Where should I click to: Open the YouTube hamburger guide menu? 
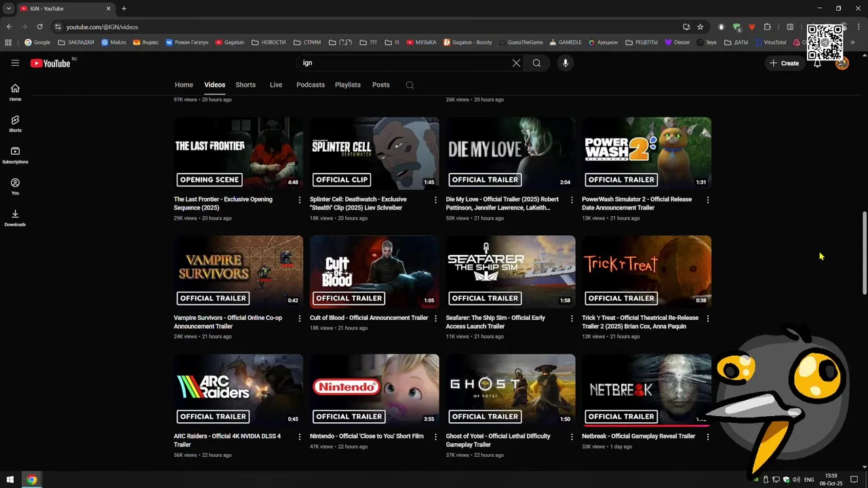15,63
